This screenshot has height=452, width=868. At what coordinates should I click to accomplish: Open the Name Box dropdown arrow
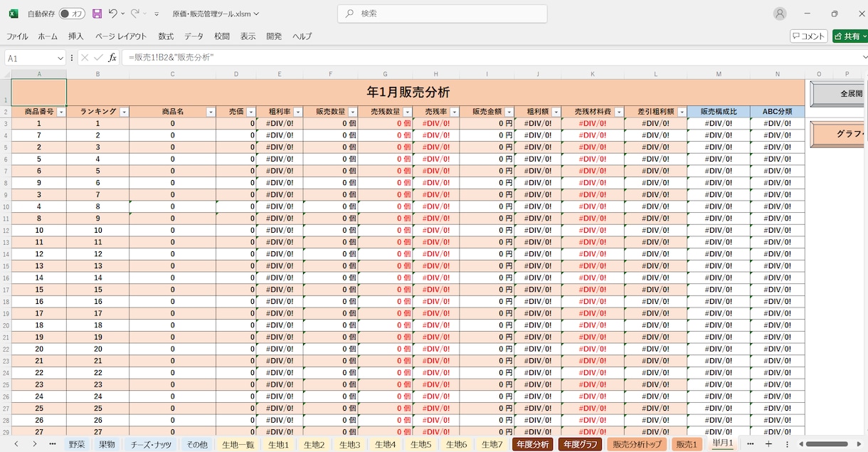coord(60,58)
